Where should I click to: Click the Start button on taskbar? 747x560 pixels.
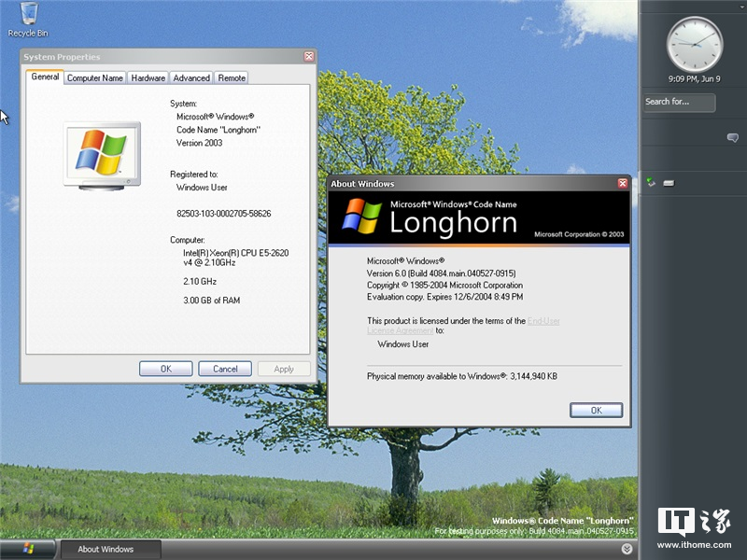[28, 549]
